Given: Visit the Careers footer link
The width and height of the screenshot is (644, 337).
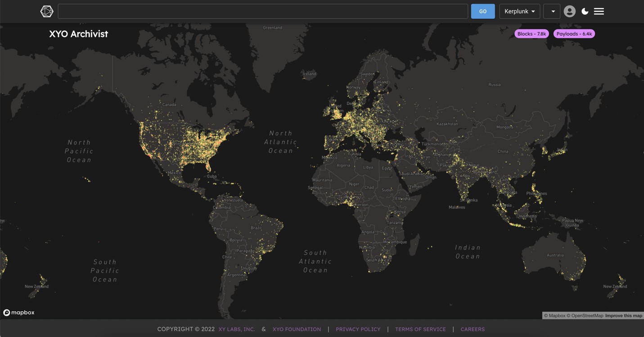Looking at the screenshot, I should pyautogui.click(x=473, y=329).
